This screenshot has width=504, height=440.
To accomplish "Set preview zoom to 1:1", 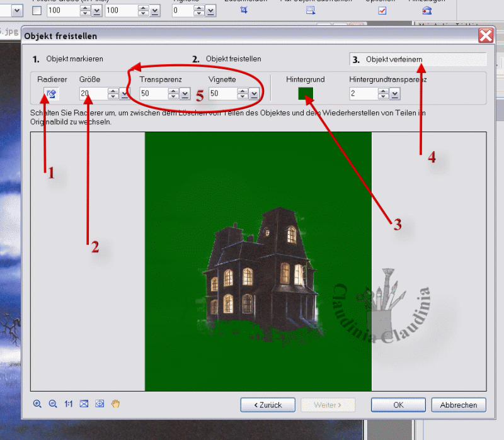I will [69, 403].
